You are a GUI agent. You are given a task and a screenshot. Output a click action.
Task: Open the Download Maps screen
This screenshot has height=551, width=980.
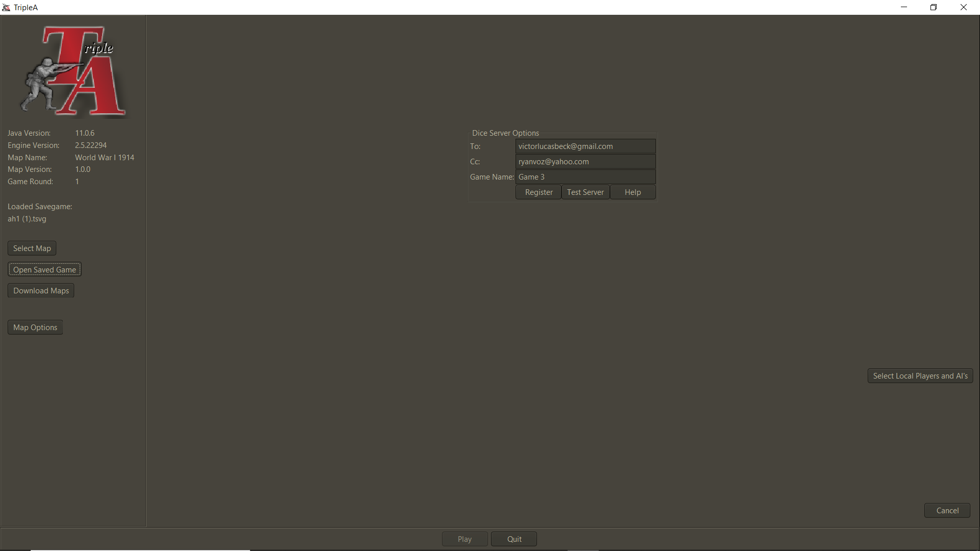click(40, 290)
